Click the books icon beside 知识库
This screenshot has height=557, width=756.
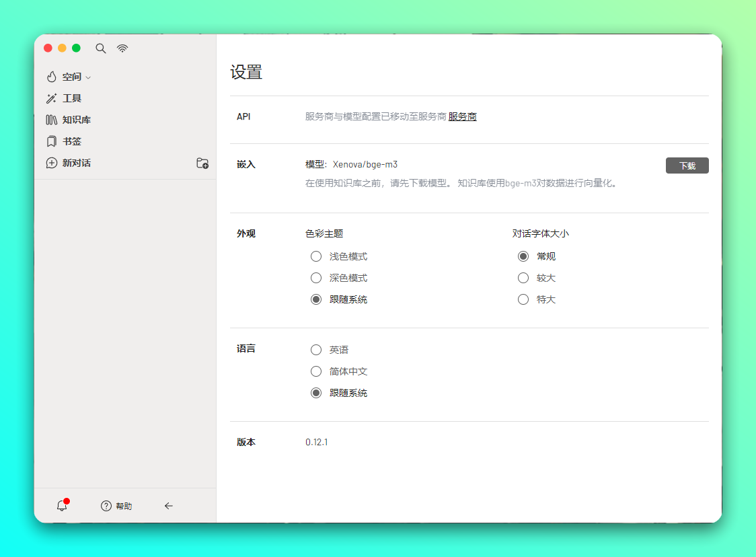coord(52,120)
